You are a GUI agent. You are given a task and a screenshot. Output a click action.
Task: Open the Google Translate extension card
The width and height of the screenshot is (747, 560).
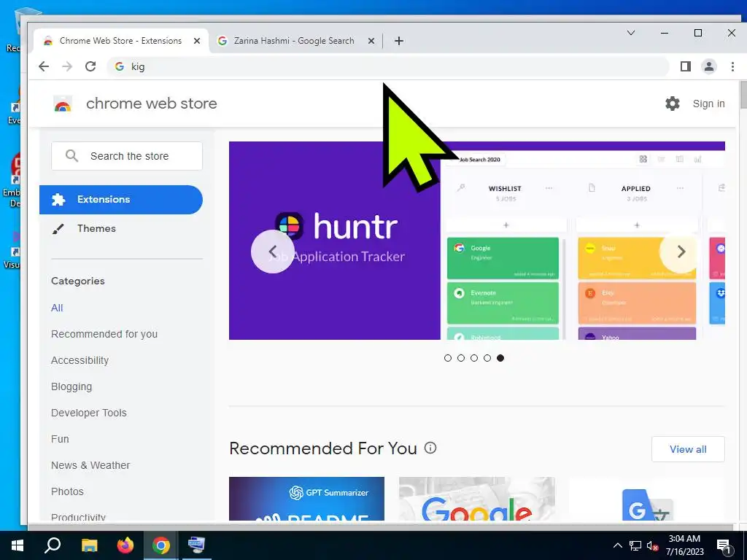pyautogui.click(x=647, y=499)
